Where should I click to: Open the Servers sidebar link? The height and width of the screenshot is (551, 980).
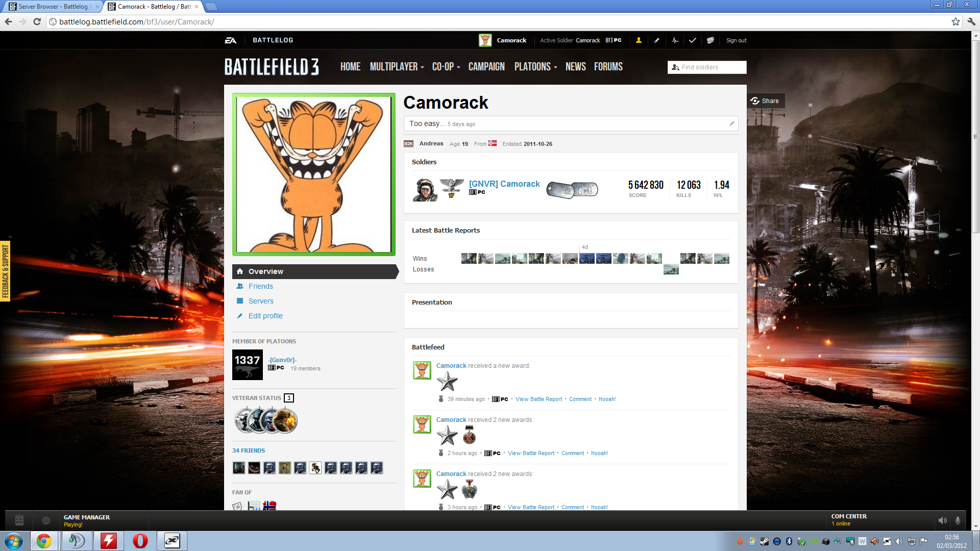click(261, 301)
